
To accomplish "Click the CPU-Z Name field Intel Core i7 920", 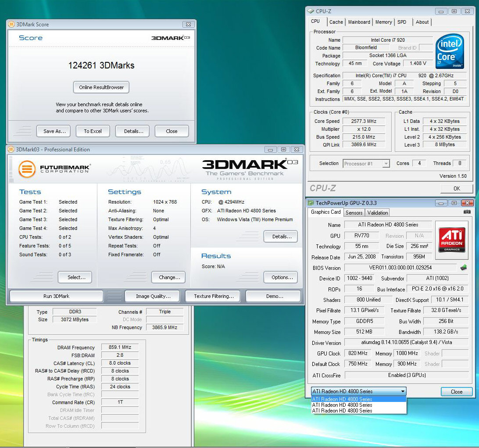I will 388,40.
